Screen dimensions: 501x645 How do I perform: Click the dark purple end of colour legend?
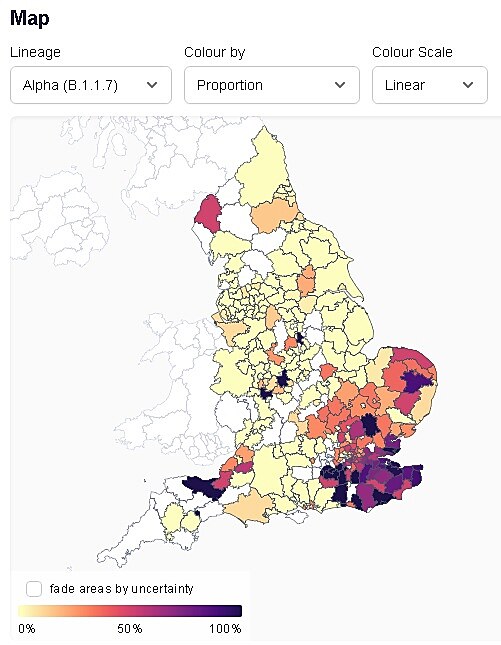pyautogui.click(x=234, y=611)
